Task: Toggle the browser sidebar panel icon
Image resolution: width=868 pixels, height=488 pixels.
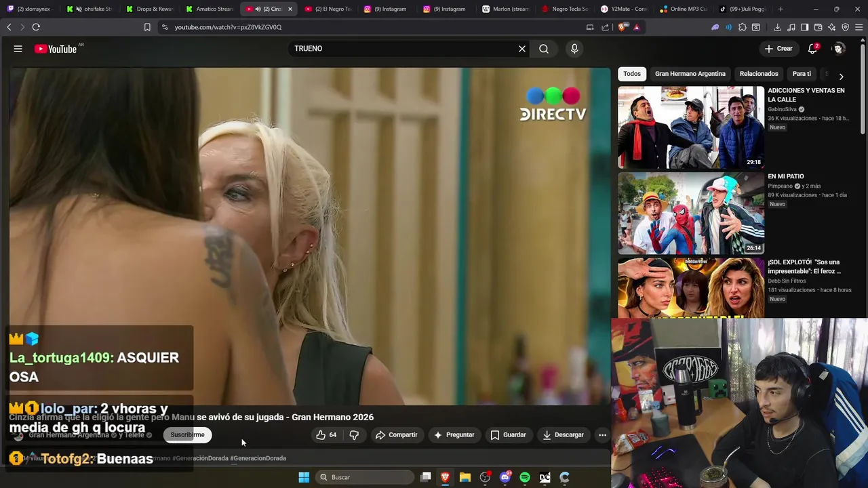Action: pos(804,27)
